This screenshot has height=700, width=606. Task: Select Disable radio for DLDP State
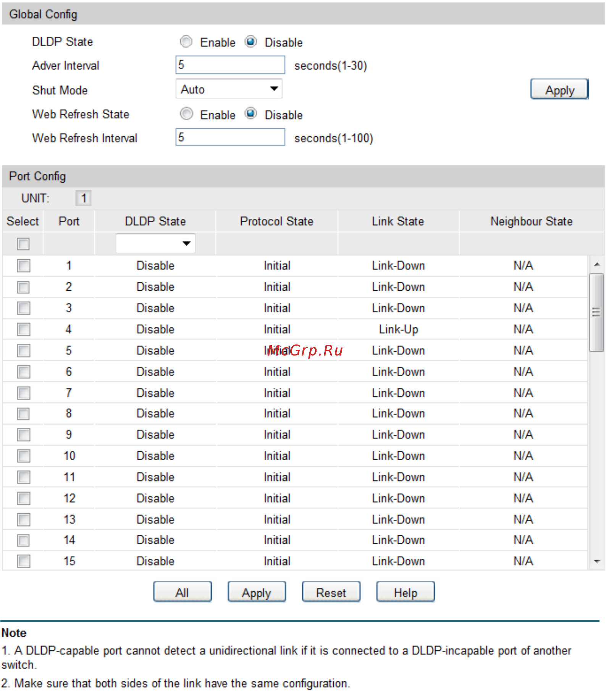(250, 42)
